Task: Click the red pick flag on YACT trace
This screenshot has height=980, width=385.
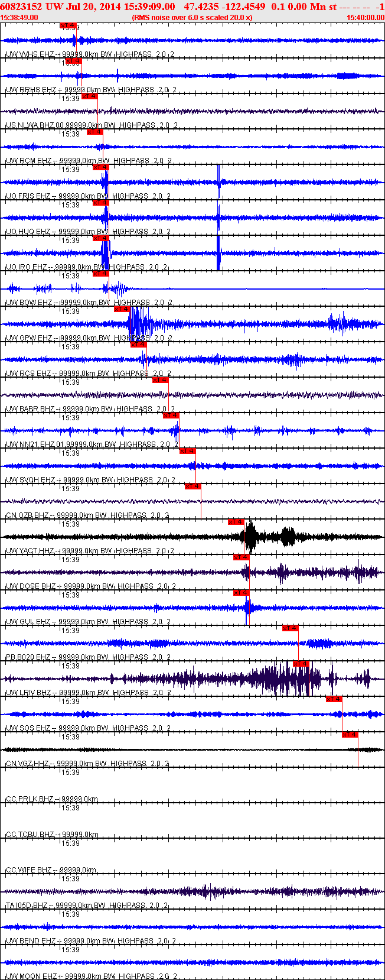Action: click(236, 522)
